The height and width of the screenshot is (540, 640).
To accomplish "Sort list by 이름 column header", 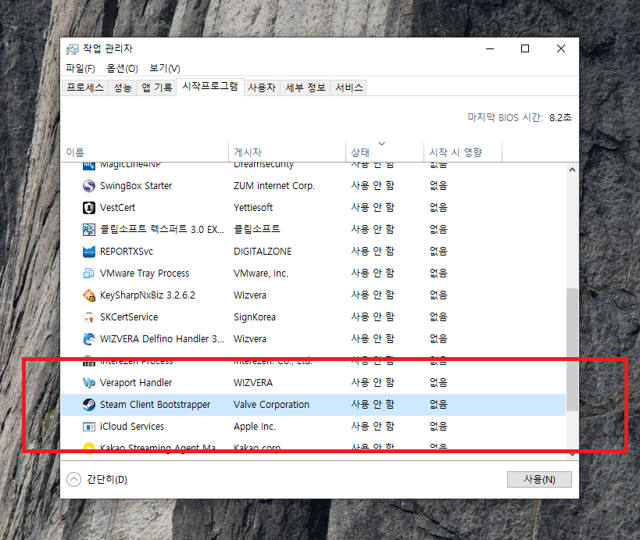I will coord(76,152).
